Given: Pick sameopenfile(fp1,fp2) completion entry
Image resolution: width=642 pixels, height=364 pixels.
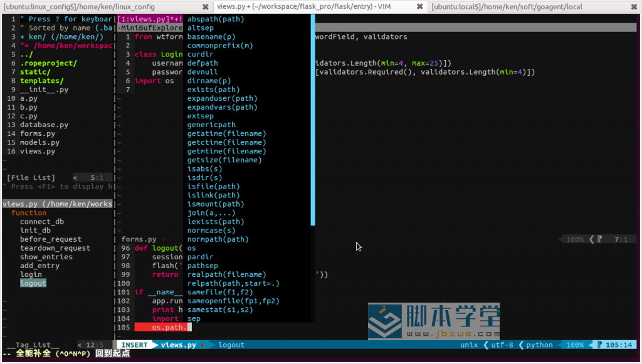Looking at the screenshot, I should pyautogui.click(x=233, y=301).
